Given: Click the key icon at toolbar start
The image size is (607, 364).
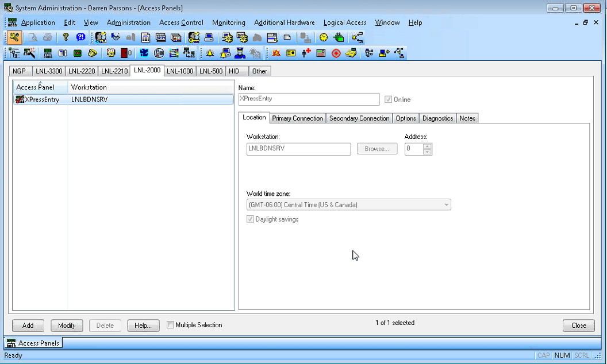Looking at the screenshot, I should [14, 37].
